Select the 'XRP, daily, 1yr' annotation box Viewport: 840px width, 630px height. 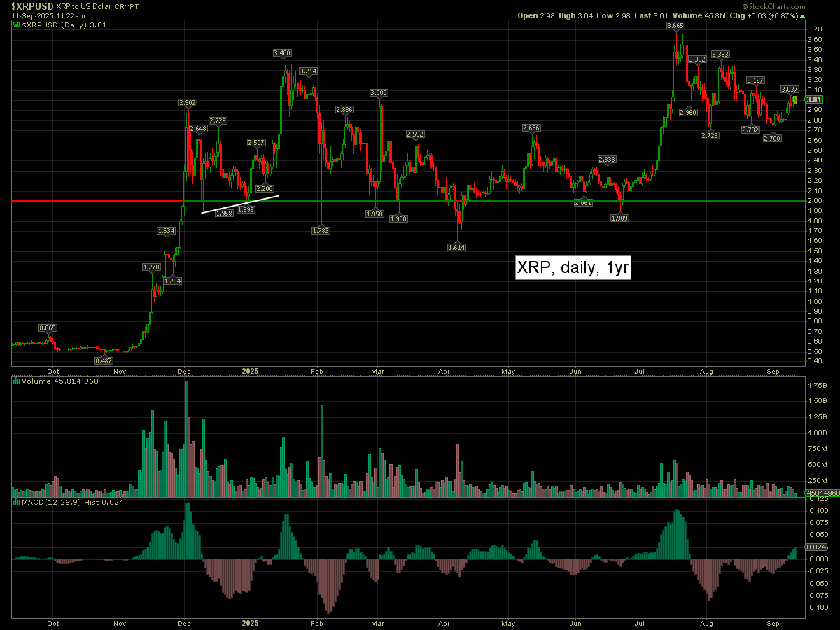click(x=573, y=267)
